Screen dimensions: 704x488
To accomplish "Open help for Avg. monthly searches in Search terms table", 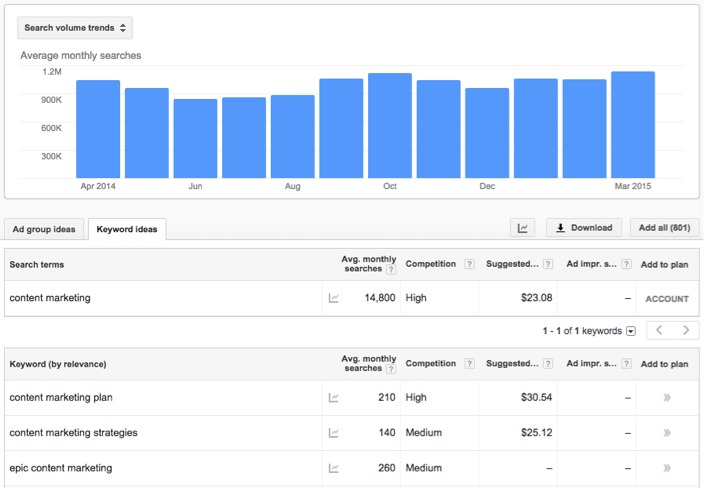I will point(391,269).
